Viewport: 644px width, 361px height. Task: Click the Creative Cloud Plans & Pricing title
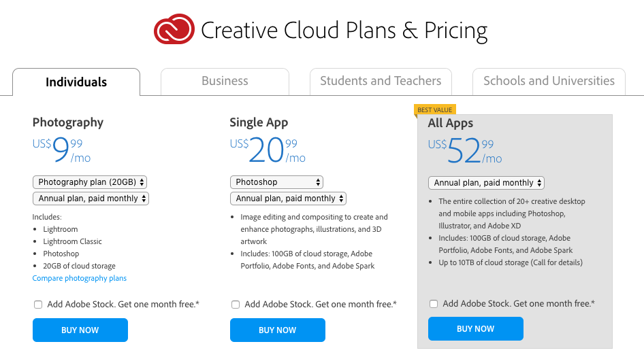344,31
